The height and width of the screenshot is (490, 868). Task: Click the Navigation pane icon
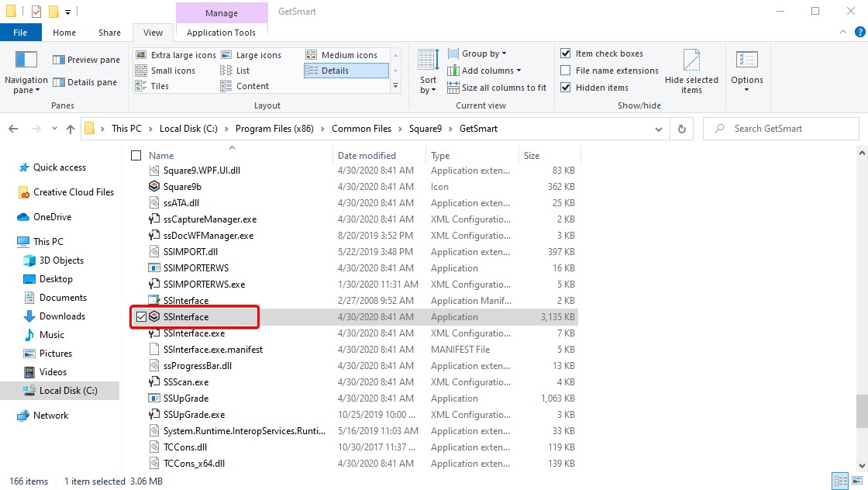(x=26, y=61)
